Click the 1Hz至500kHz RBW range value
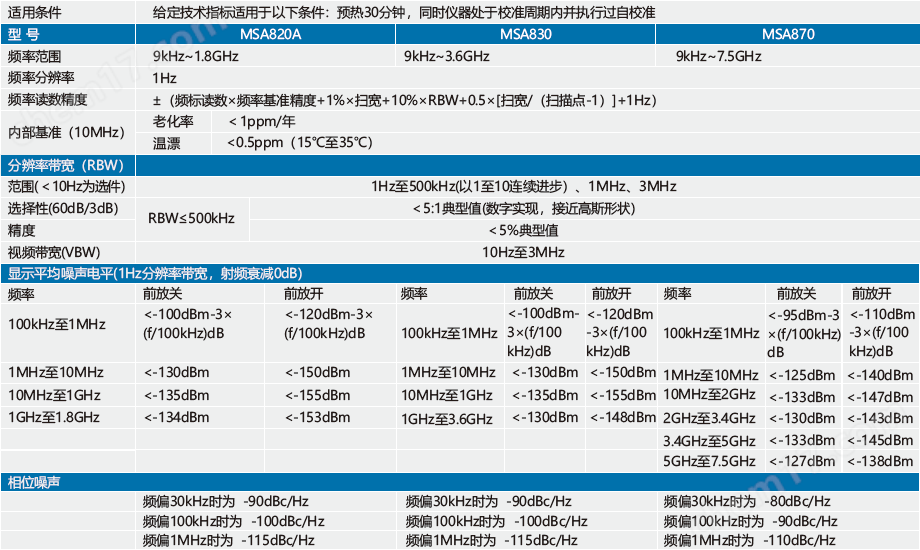Viewport: 920px width, 550px height. [x=523, y=187]
